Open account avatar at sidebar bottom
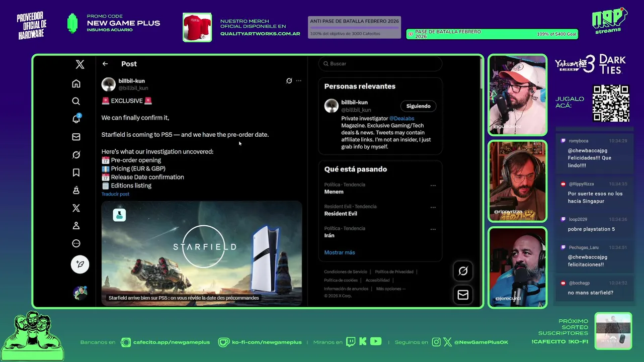This screenshot has height=362, width=644. 80,293
